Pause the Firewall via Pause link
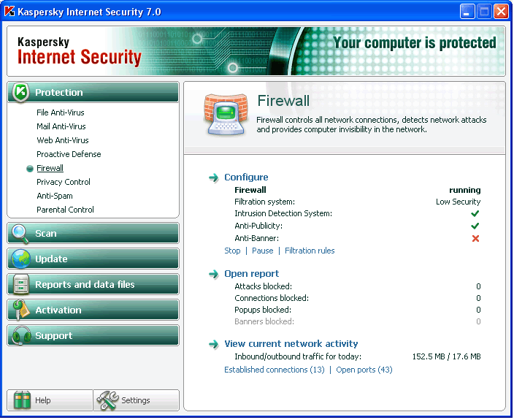 click(262, 251)
